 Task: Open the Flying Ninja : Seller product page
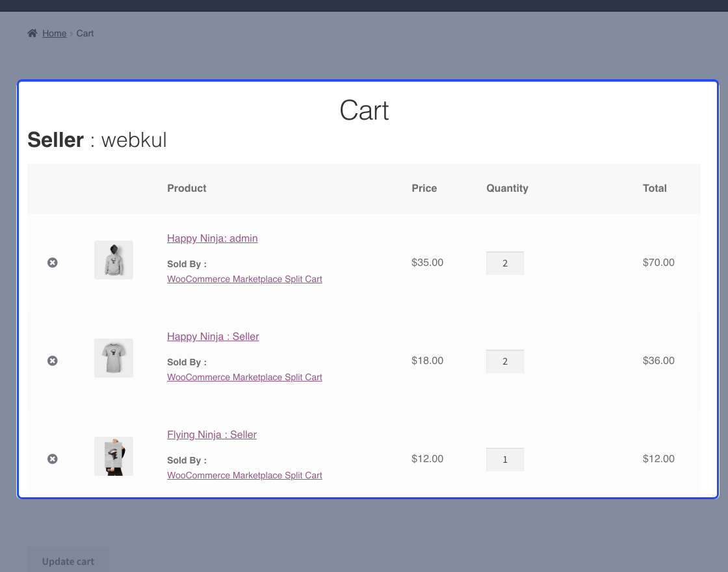pyautogui.click(x=211, y=434)
